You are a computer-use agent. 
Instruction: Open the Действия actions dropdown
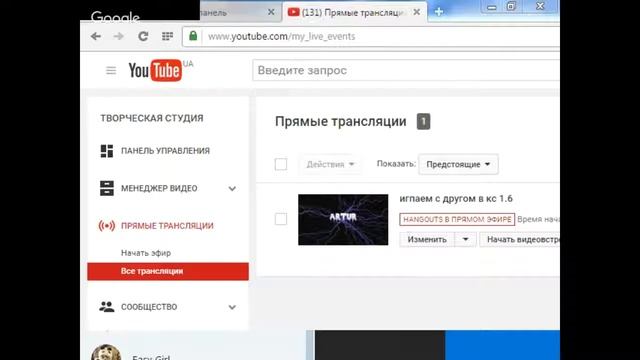tap(330, 164)
